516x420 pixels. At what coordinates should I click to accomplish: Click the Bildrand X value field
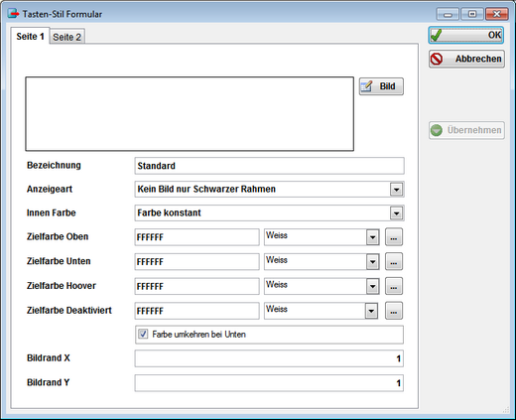coord(269,358)
